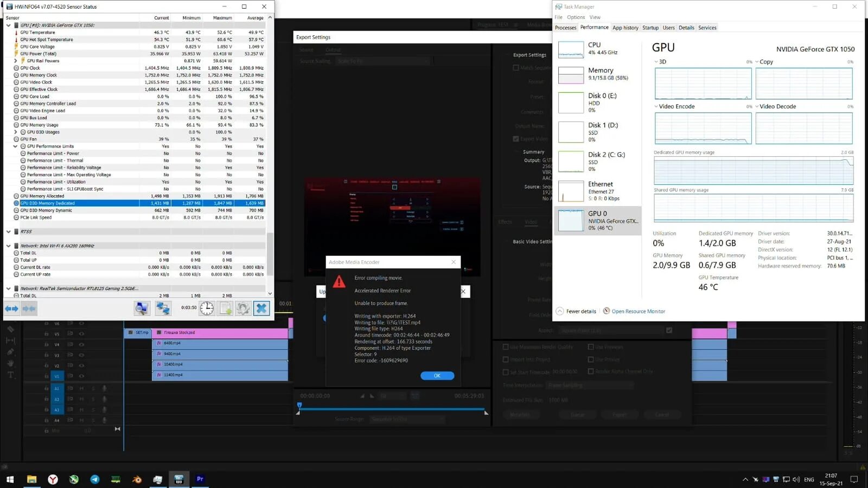Switch to Task Manager Processes tab
The width and height of the screenshot is (868, 488).
[565, 28]
